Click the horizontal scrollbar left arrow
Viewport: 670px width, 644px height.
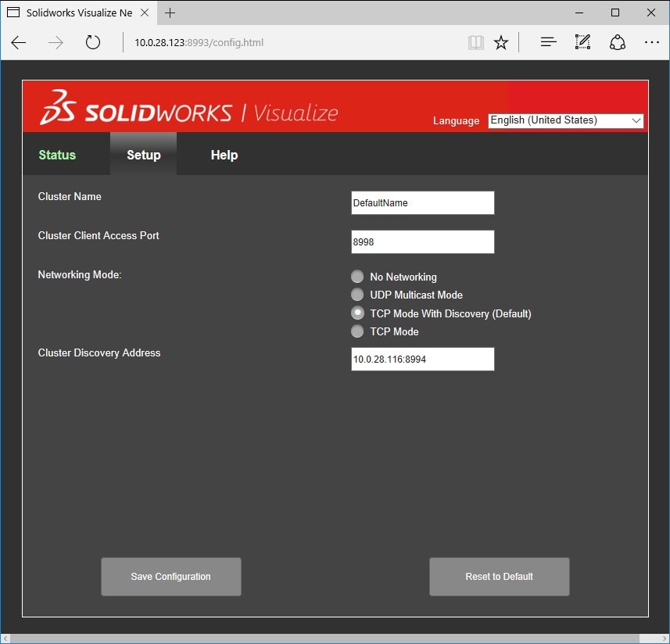[5, 639]
